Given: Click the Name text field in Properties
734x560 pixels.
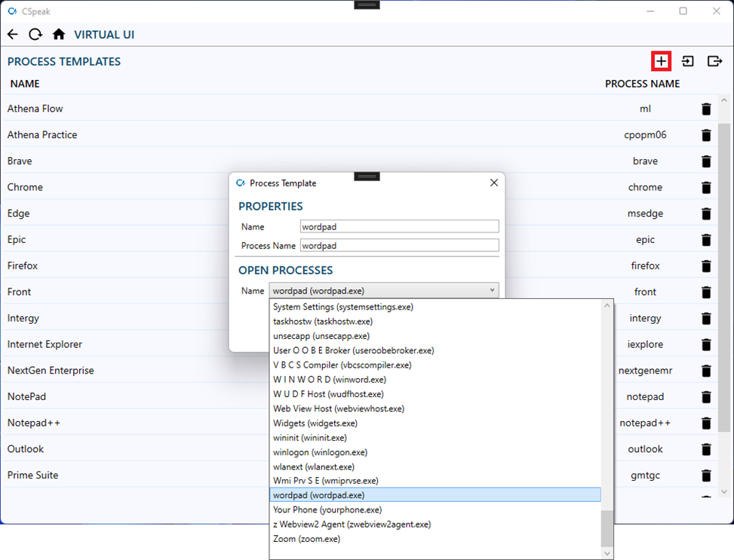Looking at the screenshot, I should pyautogui.click(x=399, y=226).
